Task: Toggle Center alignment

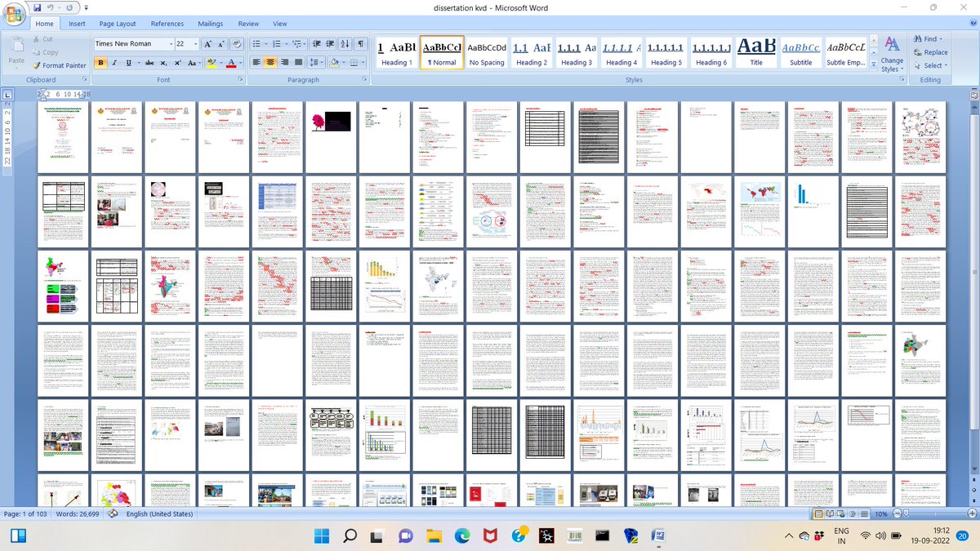Action: 270,63
